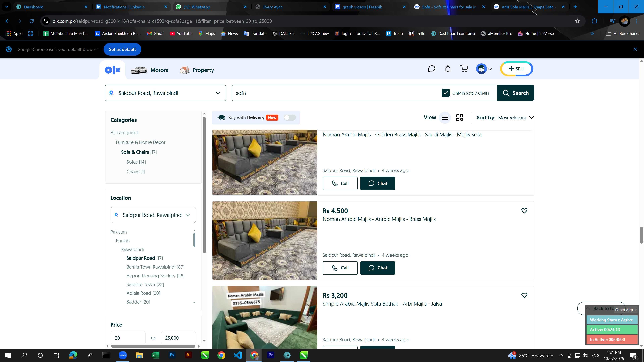Click Set as default browser button

pos(122,49)
